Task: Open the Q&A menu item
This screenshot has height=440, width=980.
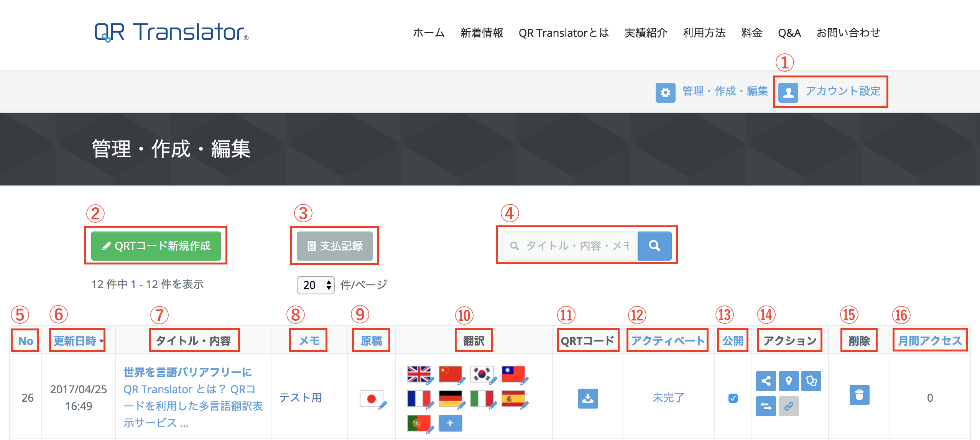Action: pyautogui.click(x=789, y=33)
